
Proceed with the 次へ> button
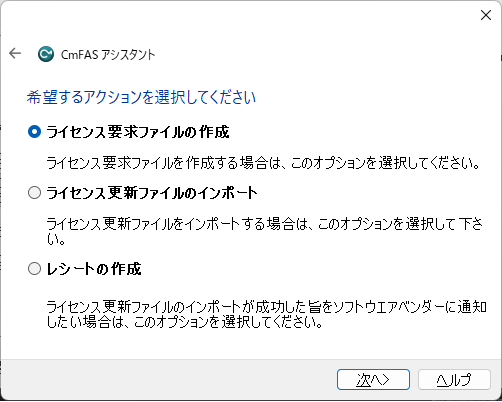373,379
